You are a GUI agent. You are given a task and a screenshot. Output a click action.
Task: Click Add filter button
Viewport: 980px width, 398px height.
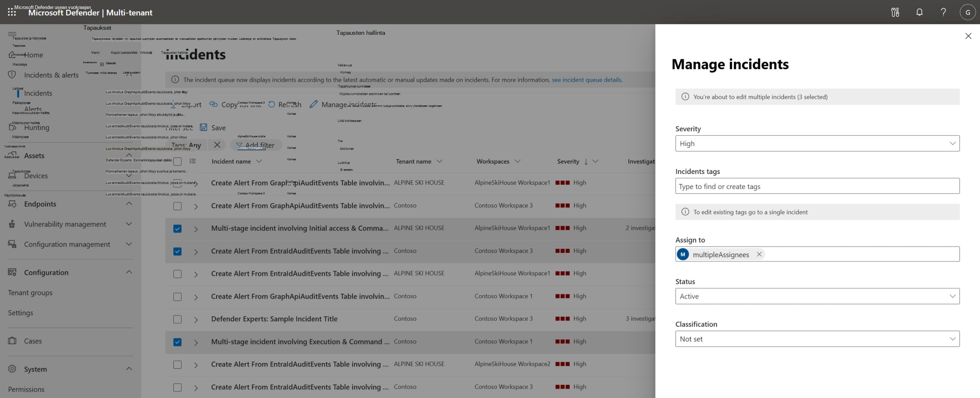[256, 145]
